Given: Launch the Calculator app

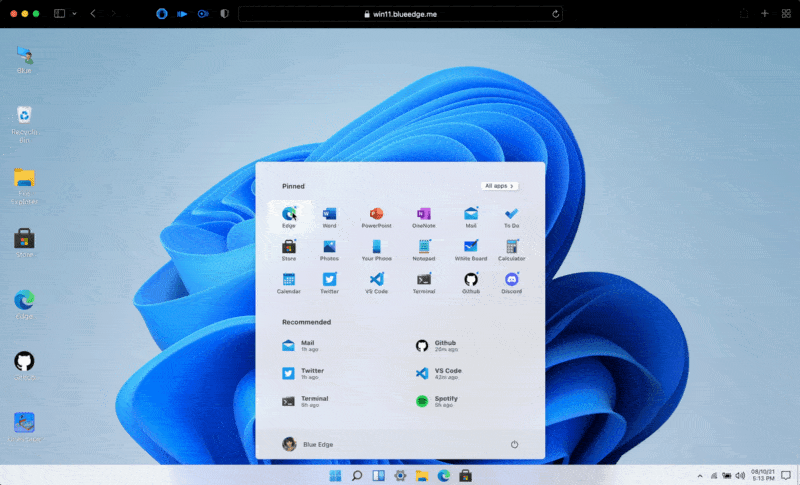Looking at the screenshot, I should click(511, 250).
